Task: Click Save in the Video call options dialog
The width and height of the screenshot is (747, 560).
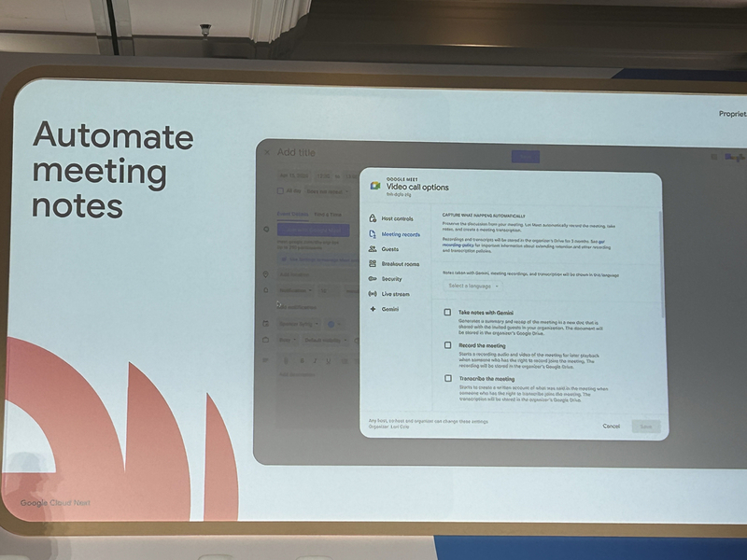Action: pos(646,427)
